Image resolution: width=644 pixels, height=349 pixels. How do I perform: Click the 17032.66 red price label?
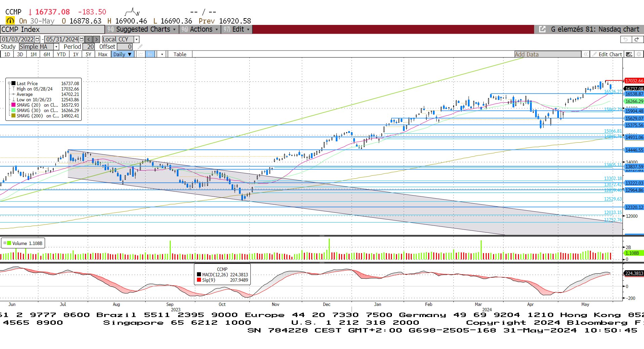(x=634, y=81)
